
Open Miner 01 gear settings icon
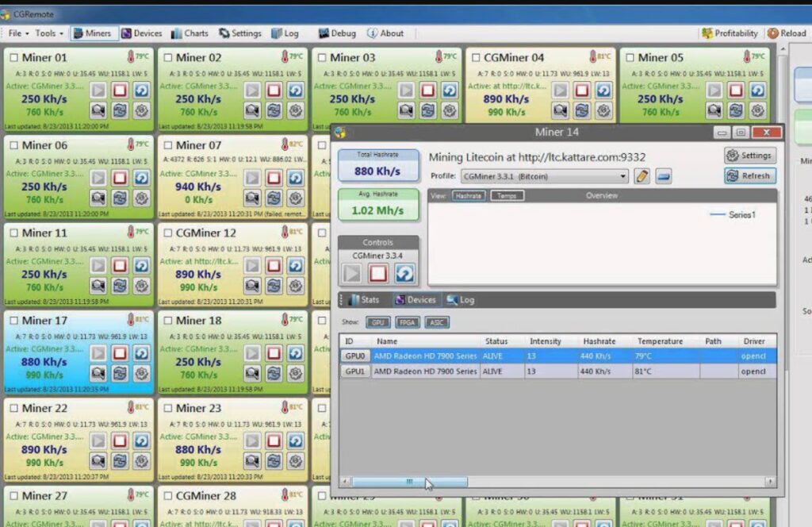point(141,110)
